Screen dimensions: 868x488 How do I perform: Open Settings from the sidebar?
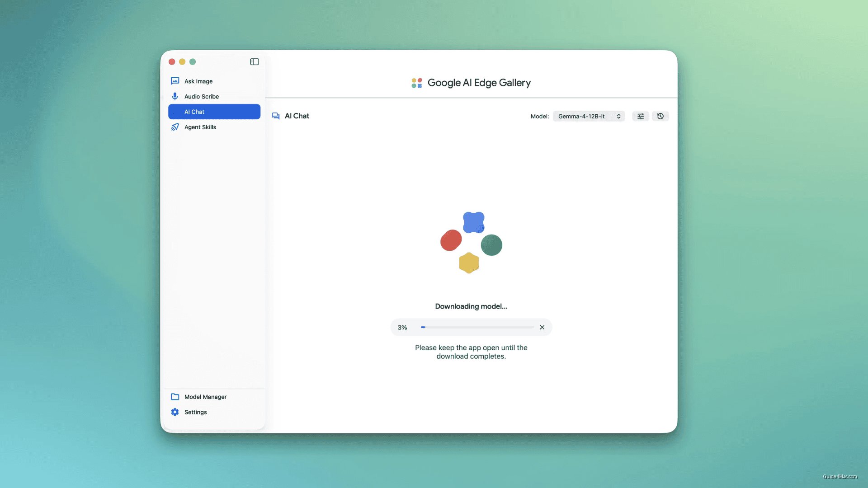pos(214,413)
